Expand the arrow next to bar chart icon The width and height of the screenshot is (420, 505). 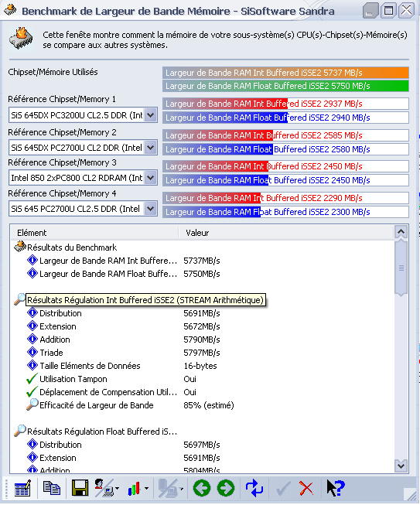146,489
